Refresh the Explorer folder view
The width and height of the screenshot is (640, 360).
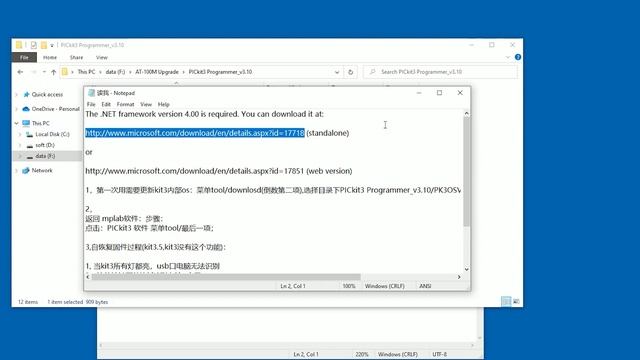tap(350, 72)
